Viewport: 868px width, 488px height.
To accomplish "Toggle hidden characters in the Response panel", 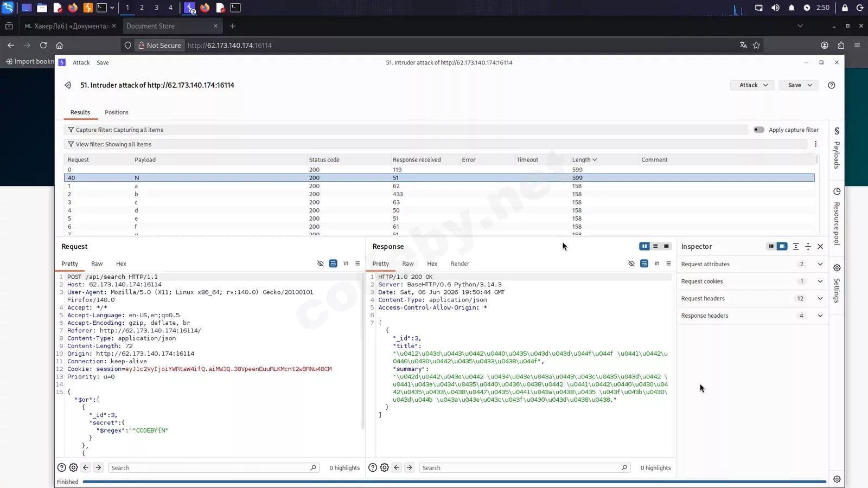I will coord(631,264).
